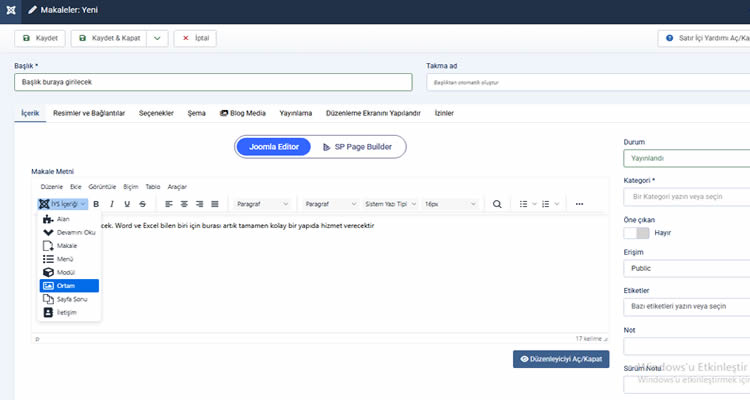750x400 pixels.
Task: Justify text with the alignment icon
Action: (215, 204)
